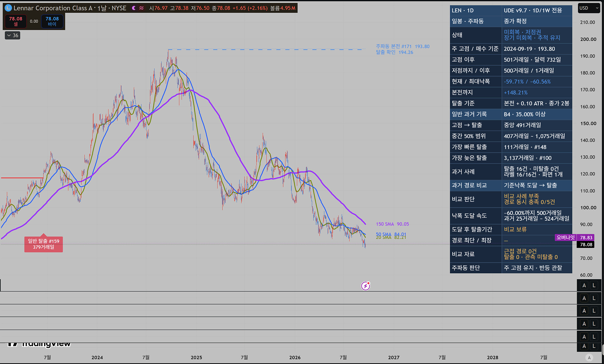The width and height of the screenshot is (604, 364).
Task: Click the TradingView logo
Action: coord(39,344)
